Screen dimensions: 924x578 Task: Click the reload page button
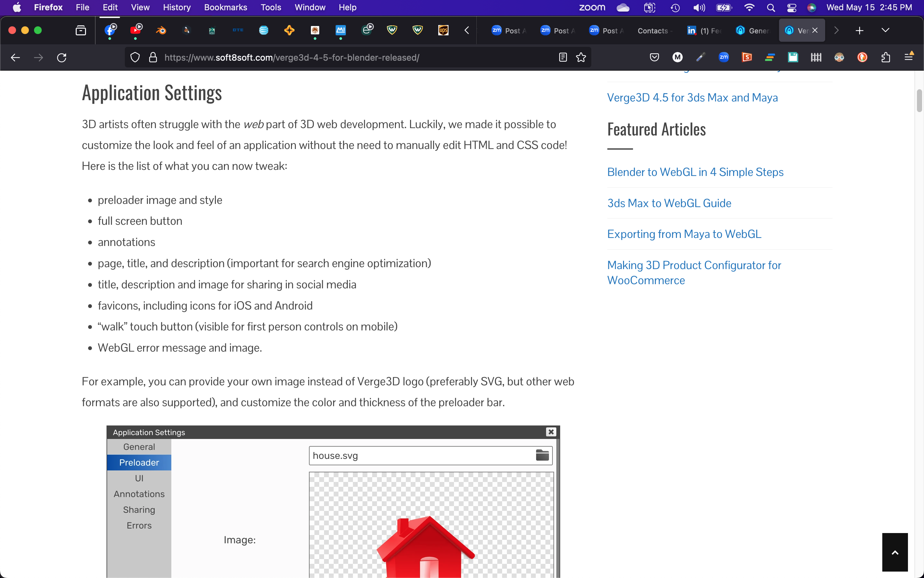pos(62,58)
